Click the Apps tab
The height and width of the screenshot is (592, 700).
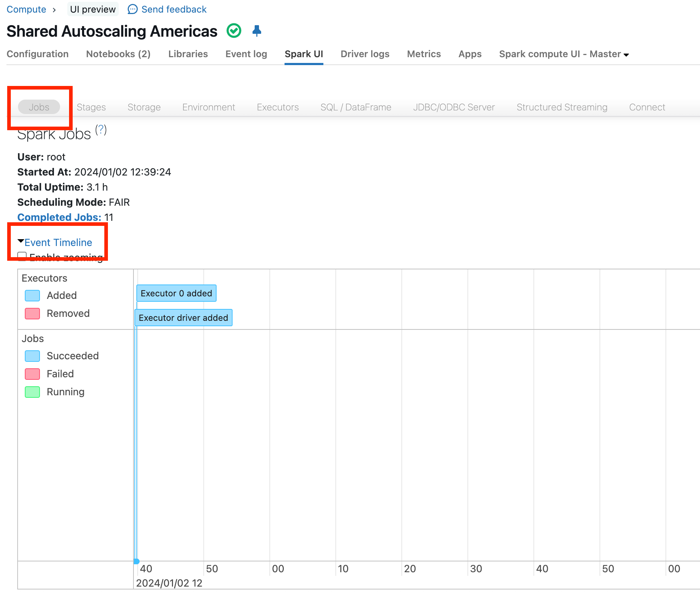coord(470,54)
